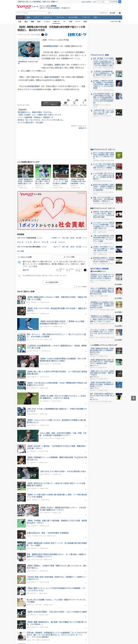This screenshot has height=644, width=138.
Task: Open the 中 vs. 広 game link
Action: (20, 242)
